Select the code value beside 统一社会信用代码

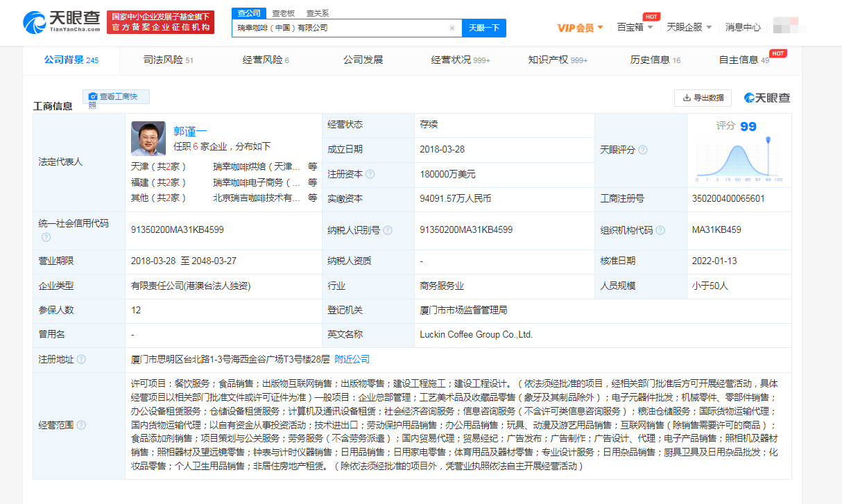178,229
